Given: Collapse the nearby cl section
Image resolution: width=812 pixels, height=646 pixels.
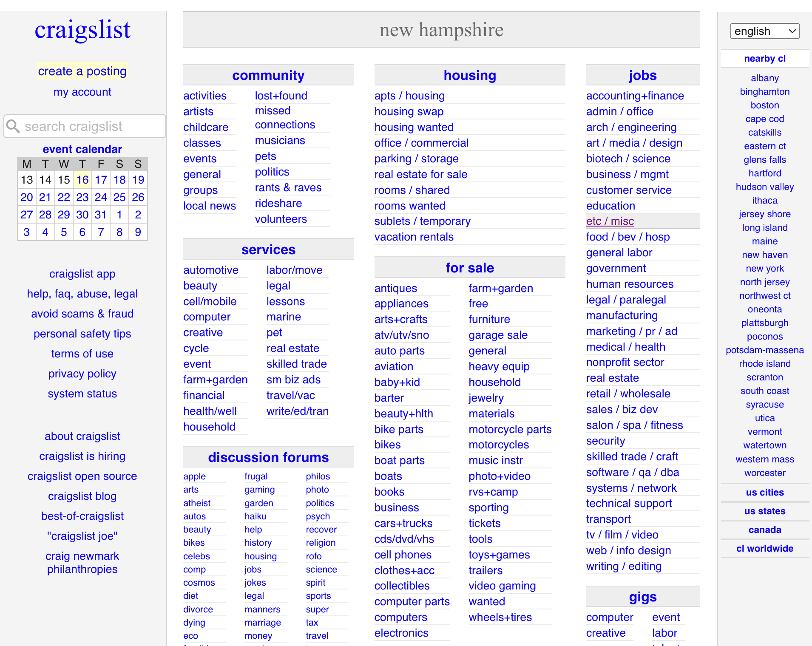Looking at the screenshot, I should coord(764,59).
